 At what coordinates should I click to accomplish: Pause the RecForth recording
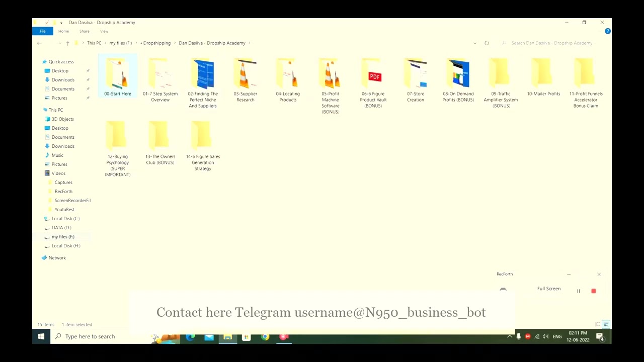tap(578, 291)
